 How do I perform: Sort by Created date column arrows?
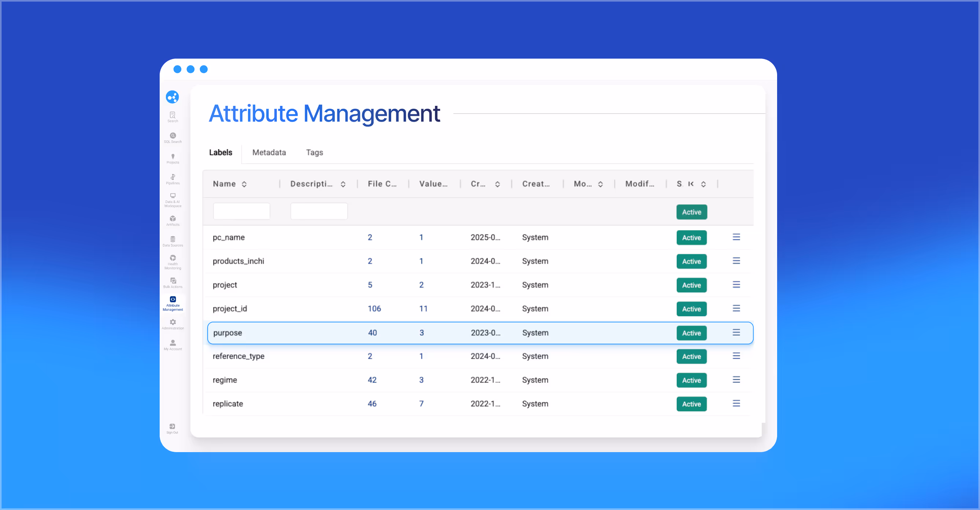tap(497, 184)
